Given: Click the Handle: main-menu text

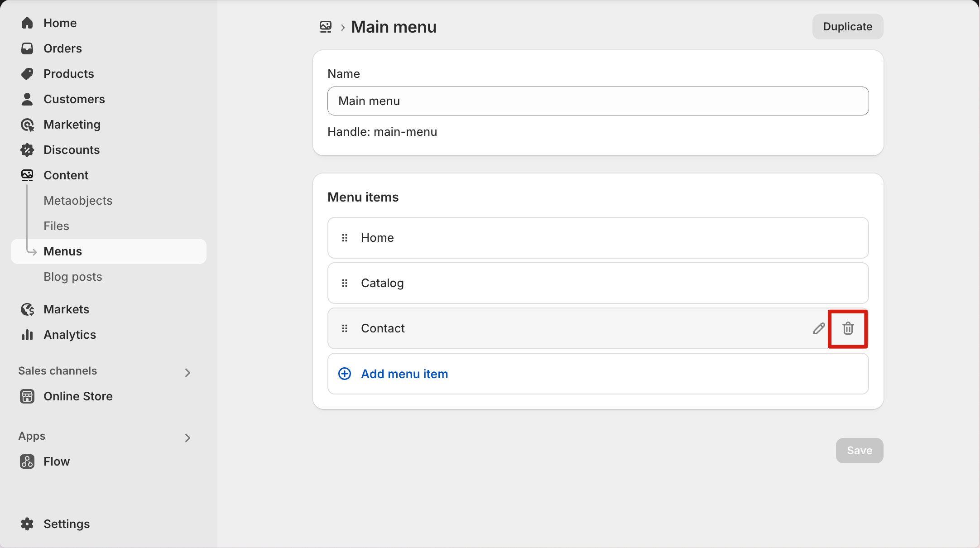Looking at the screenshot, I should (x=382, y=132).
